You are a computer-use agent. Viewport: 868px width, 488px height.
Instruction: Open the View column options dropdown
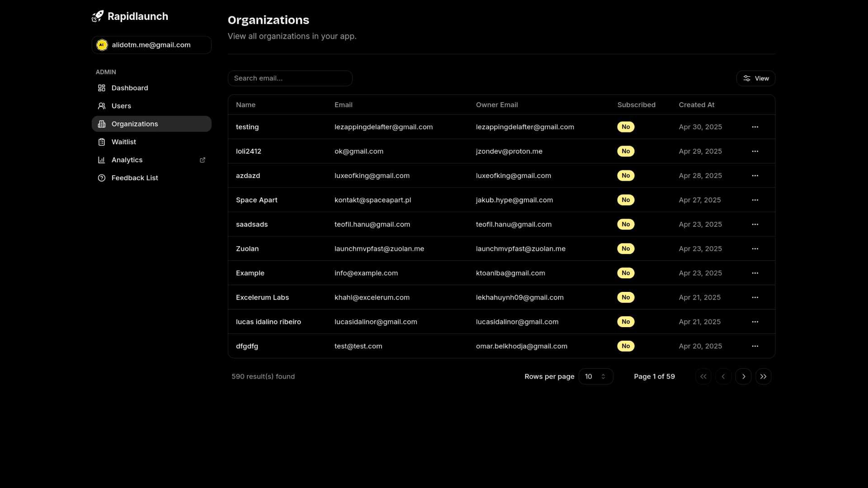click(755, 78)
